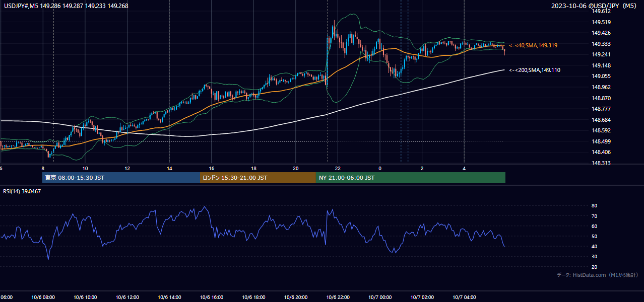The width and height of the screenshot is (644, 302).
Task: Open the データ: HistData.com source credit
Action: click(x=597, y=275)
